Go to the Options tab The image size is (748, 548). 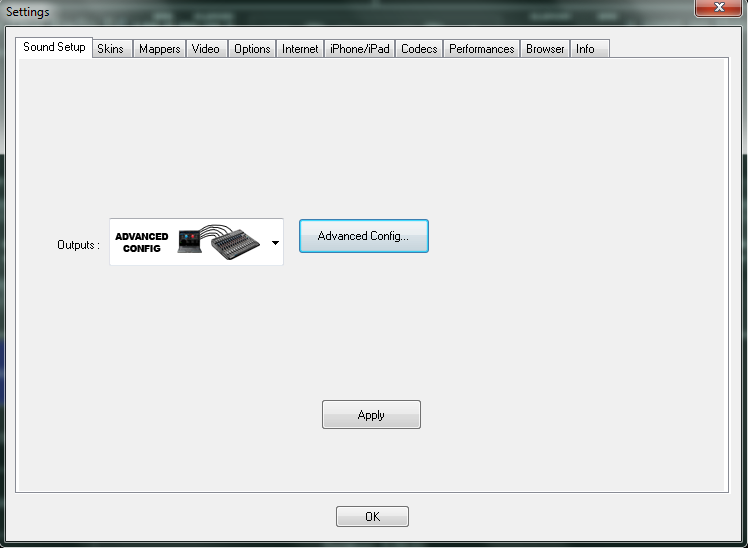(x=252, y=49)
